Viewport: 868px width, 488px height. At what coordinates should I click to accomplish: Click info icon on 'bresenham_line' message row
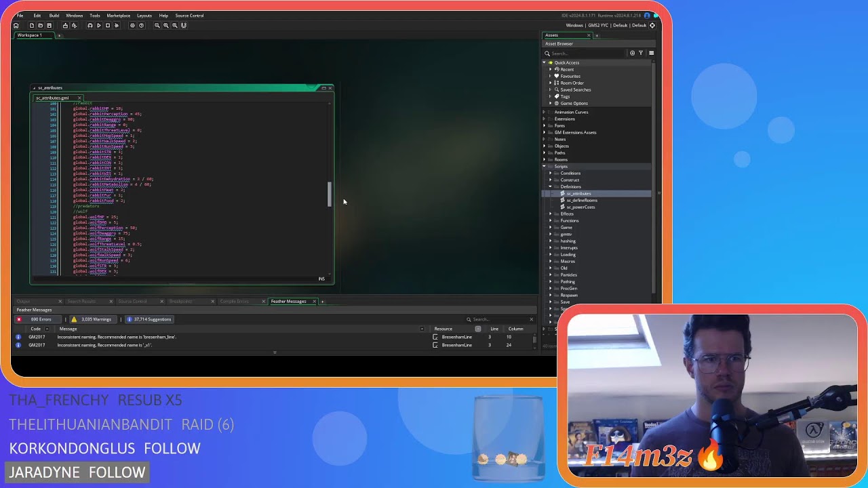click(x=18, y=337)
